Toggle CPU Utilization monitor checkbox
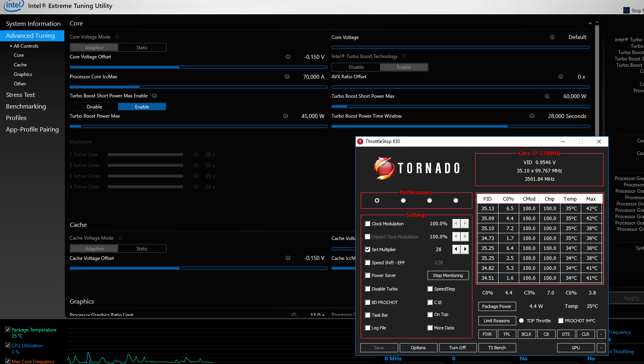This screenshot has height=364, width=644. [8, 345]
